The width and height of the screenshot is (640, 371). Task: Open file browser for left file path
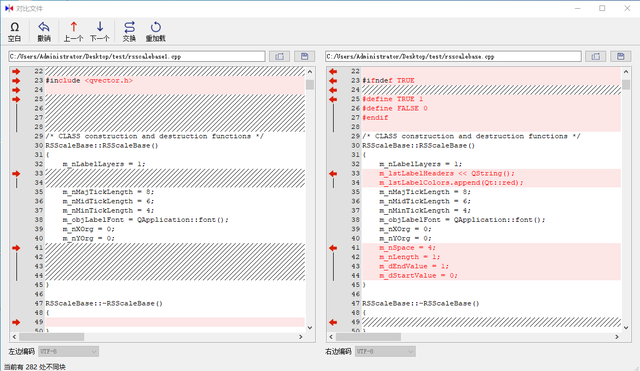280,56
